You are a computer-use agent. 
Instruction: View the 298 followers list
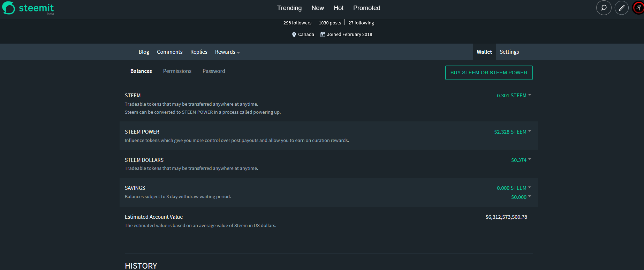297,23
